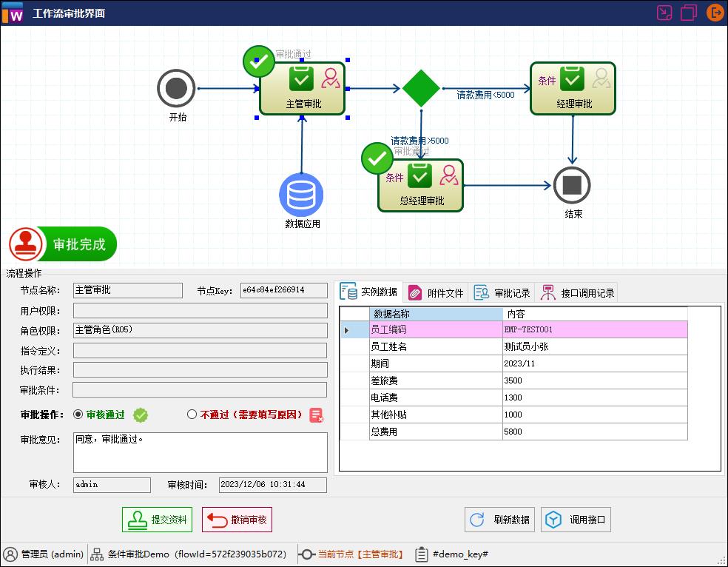
Task: Click the 刷新数据 button
Action: (x=500, y=520)
